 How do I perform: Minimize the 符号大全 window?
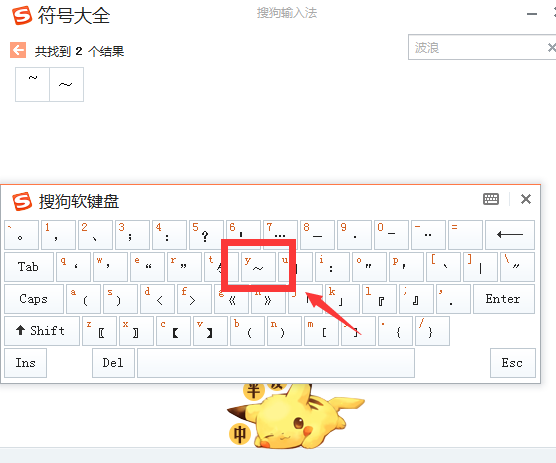[532, 14]
